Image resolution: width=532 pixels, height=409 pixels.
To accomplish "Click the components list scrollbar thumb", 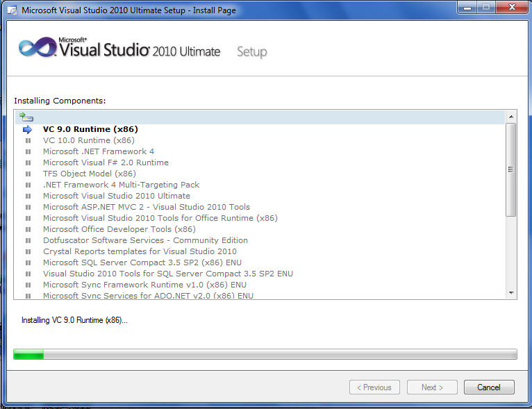I will 511,169.
